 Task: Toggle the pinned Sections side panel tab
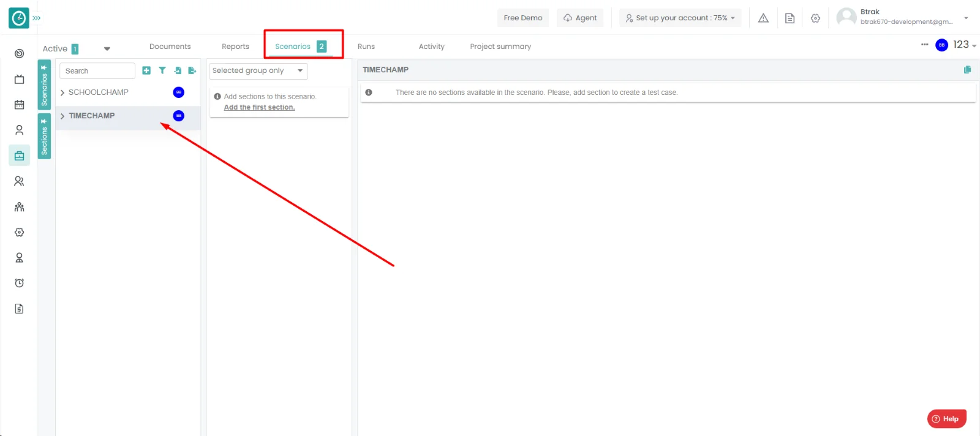[44, 137]
